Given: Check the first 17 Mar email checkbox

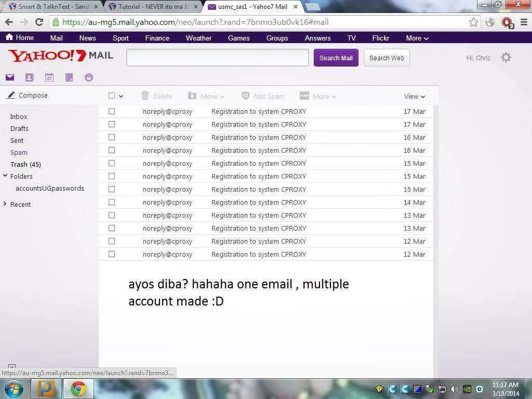Looking at the screenshot, I should (x=112, y=111).
